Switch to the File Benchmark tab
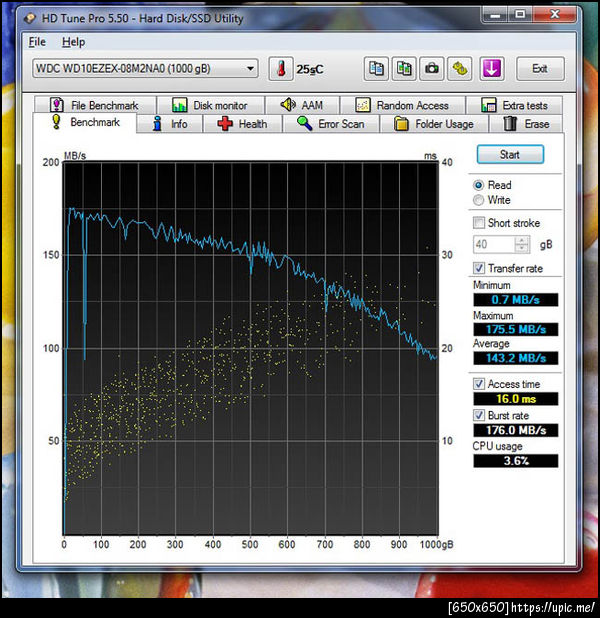Viewport: 600px width, 618px height. tap(95, 105)
